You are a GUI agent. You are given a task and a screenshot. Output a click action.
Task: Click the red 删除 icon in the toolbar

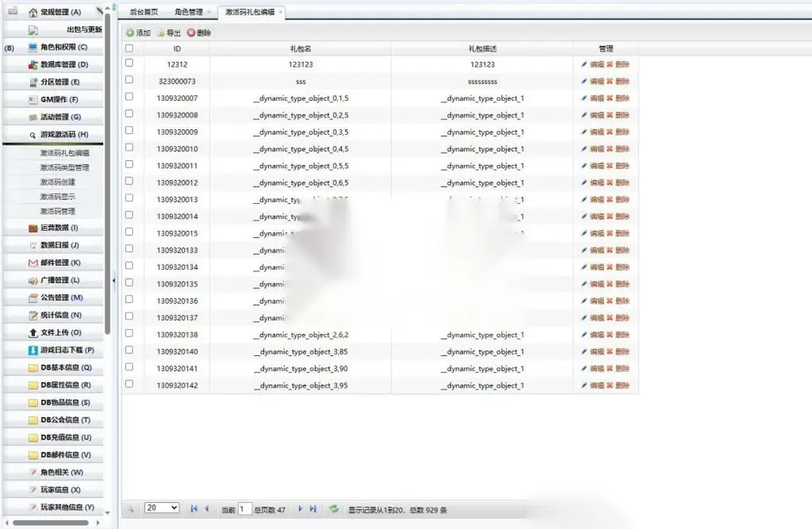191,33
